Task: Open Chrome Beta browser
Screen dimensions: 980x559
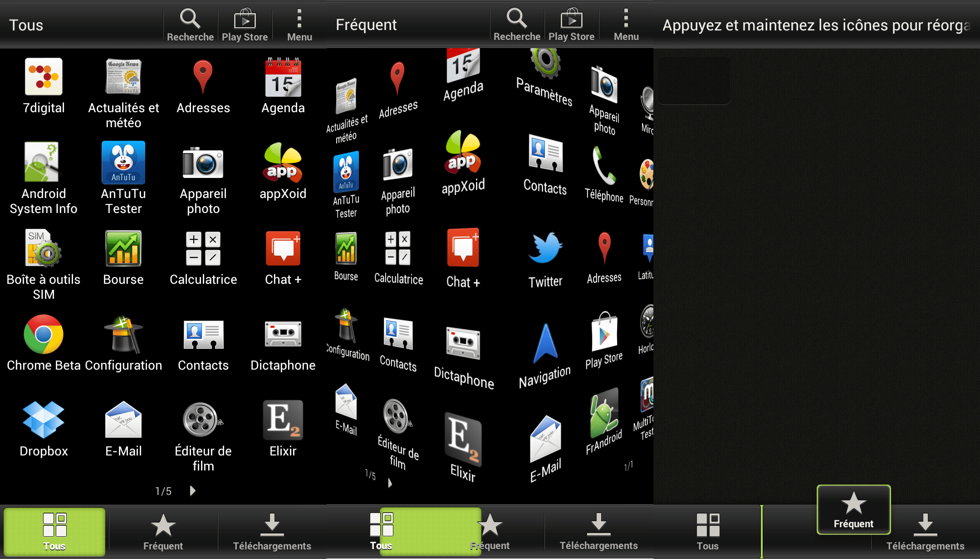Action: click(x=44, y=343)
